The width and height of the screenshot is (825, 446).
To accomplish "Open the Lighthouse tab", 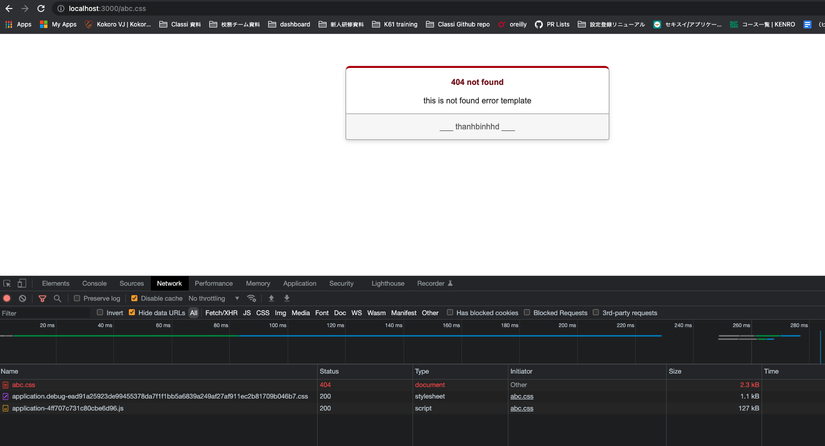I will [388, 283].
